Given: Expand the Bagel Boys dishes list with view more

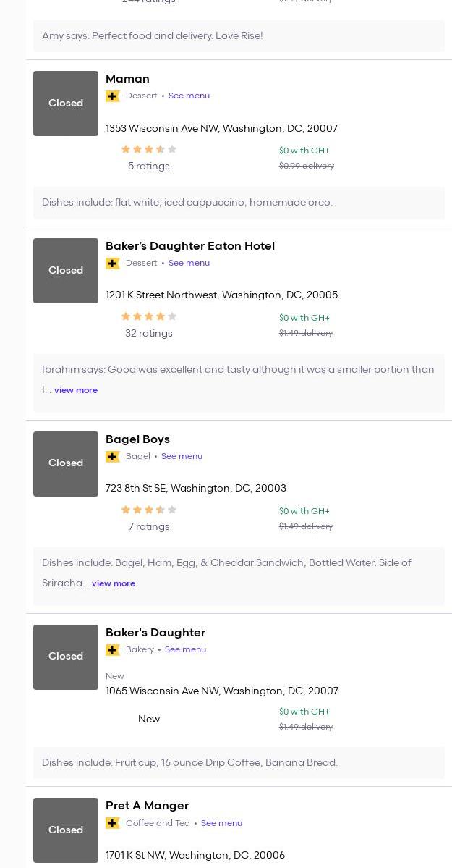Looking at the screenshot, I should click(114, 583).
